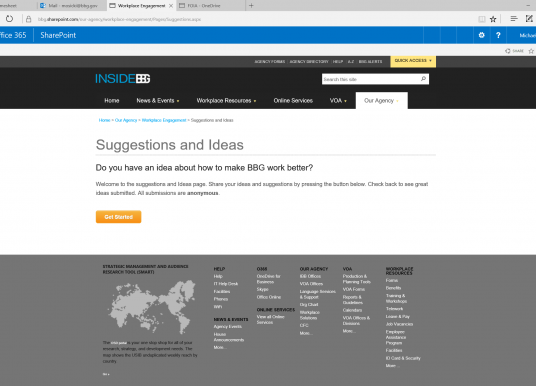This screenshot has height=386, width=536.
Task: Switch to the FOIA - OneDrive tab
Action: 210,5
